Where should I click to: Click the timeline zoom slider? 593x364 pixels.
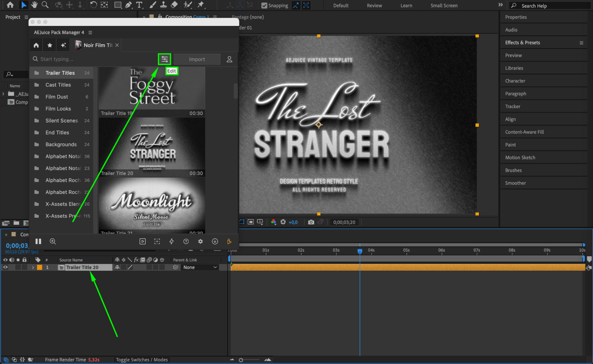click(x=241, y=360)
